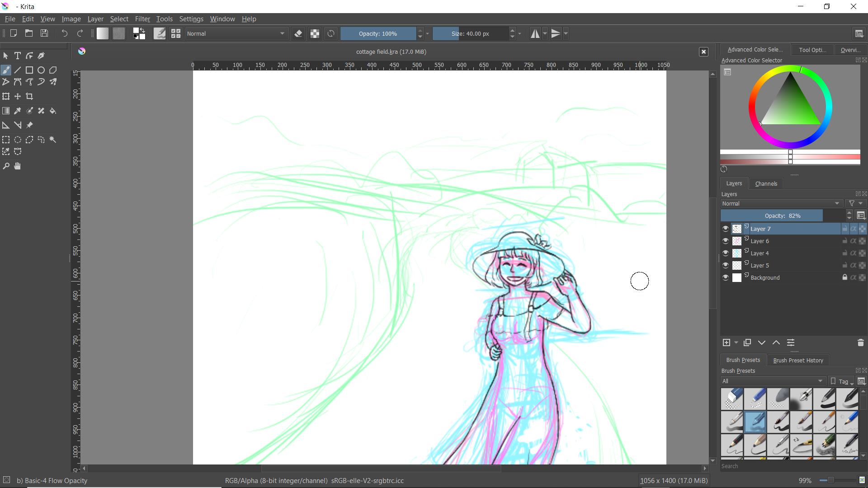868x488 pixels.
Task: Pick the Elliptical selection tool
Action: click(18, 140)
